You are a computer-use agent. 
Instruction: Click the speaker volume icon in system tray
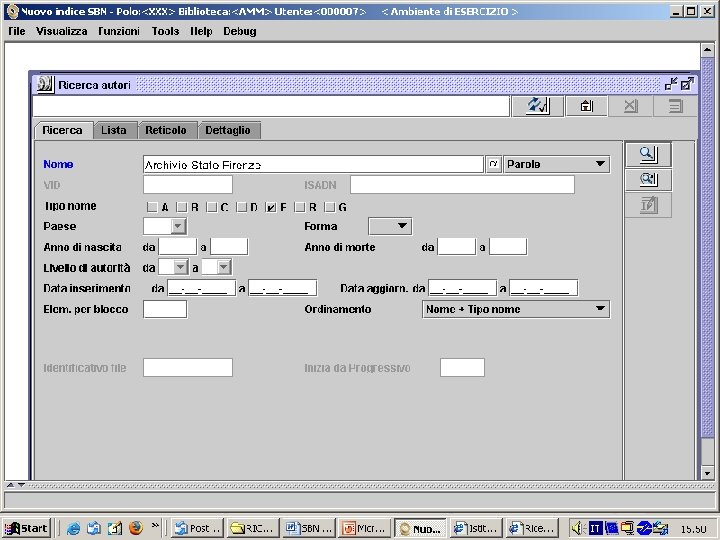coord(577,529)
